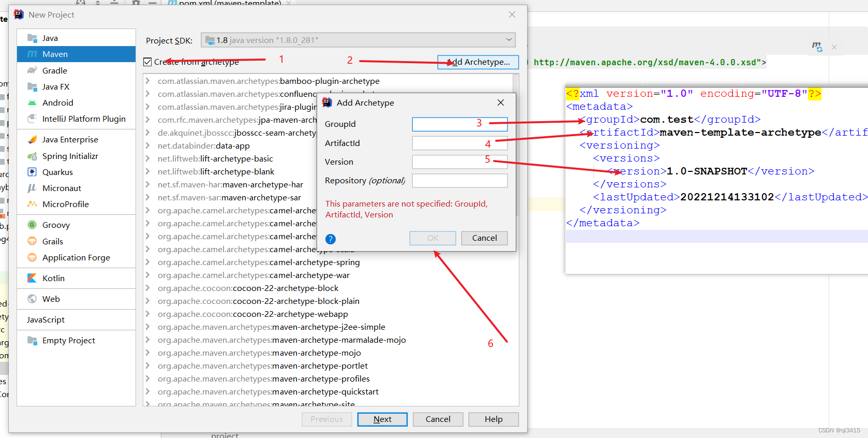Click the maven-4.0.0.xsd URL in editor
868x438 pixels.
click(645, 62)
